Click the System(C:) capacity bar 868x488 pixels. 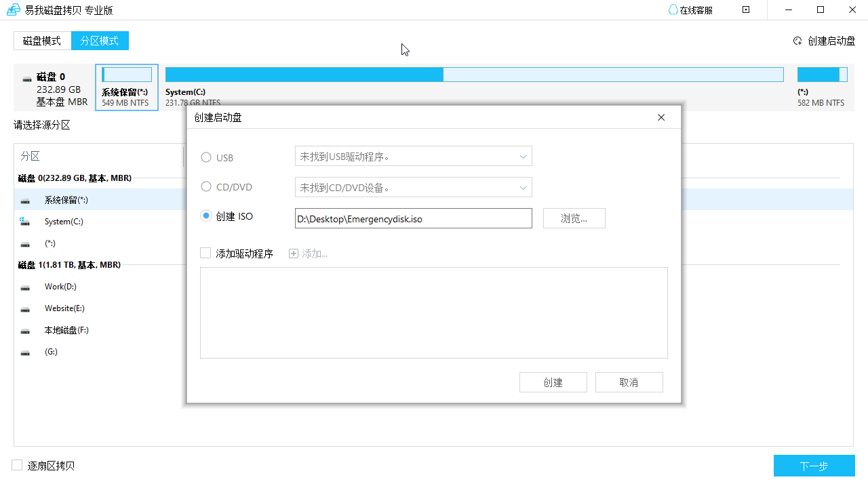coord(305,74)
